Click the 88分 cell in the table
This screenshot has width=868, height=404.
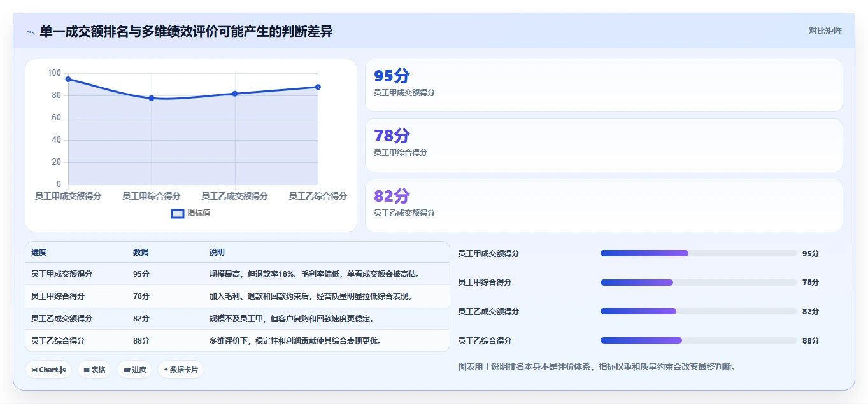pos(141,341)
